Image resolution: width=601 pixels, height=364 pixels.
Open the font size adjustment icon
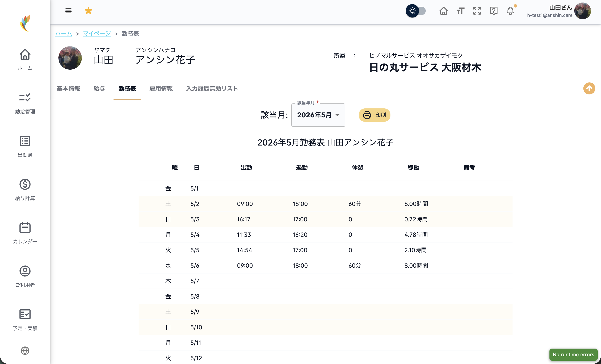[x=460, y=11]
